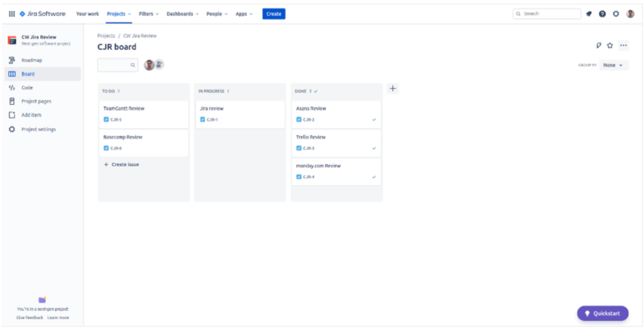Open the help question mark icon

click(x=602, y=14)
